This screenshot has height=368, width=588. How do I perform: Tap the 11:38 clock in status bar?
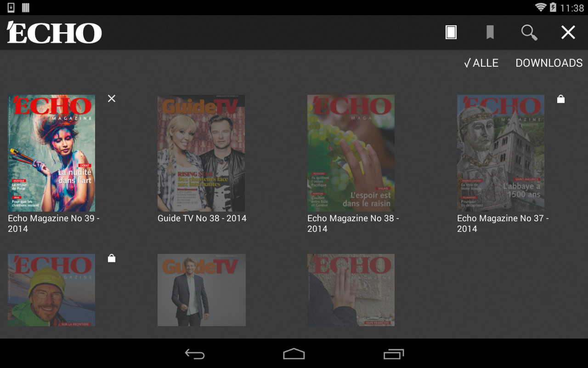click(572, 8)
